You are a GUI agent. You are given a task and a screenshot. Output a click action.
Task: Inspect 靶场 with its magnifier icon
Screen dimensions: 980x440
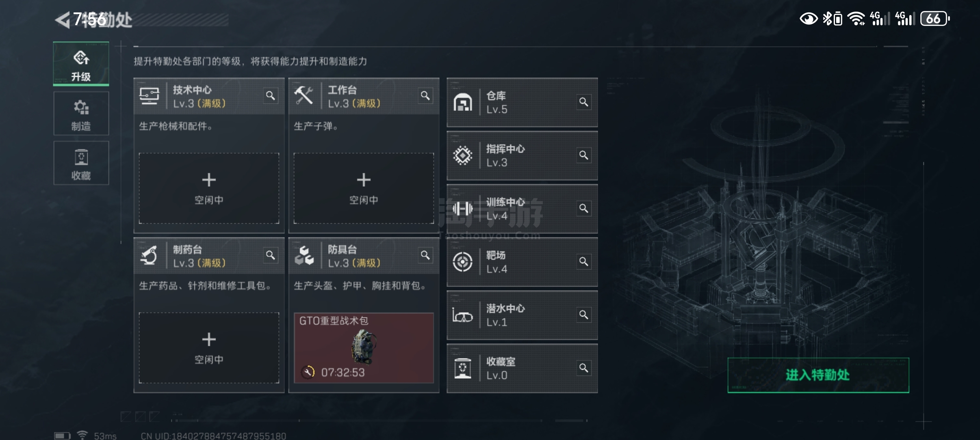click(x=584, y=261)
